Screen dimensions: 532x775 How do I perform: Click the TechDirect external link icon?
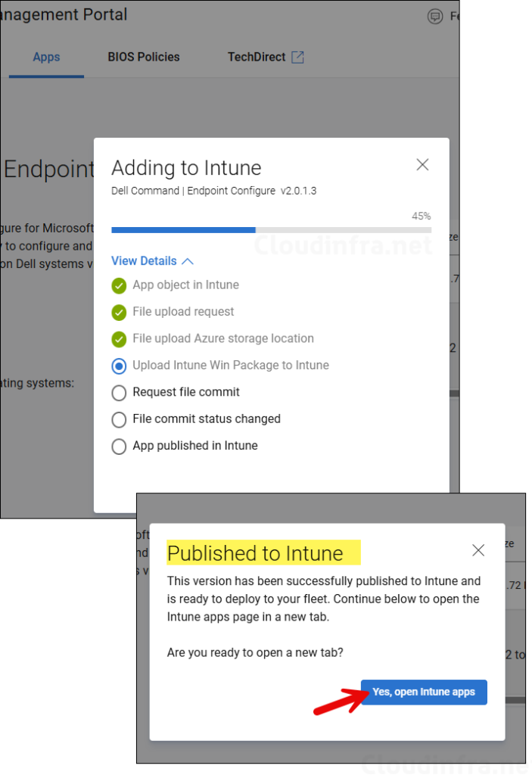tap(298, 58)
